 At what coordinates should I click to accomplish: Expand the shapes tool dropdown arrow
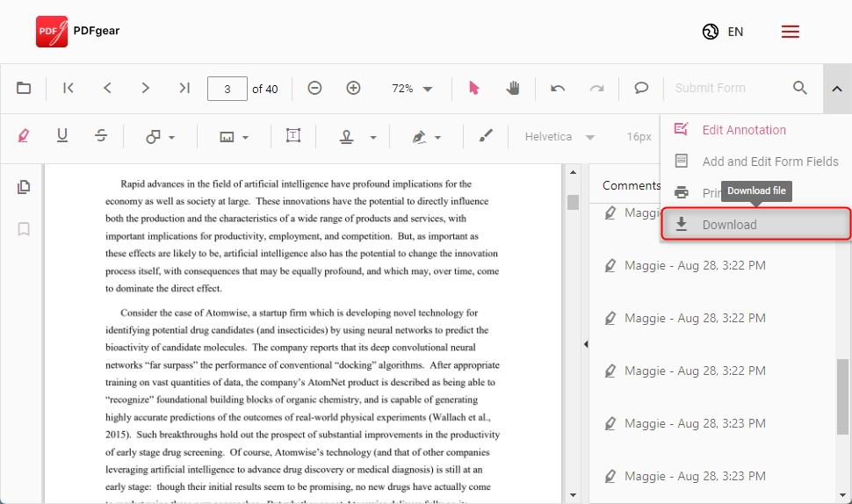click(x=171, y=138)
